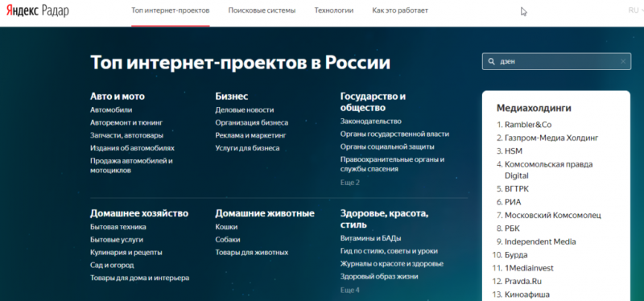Image resolution: width=644 pixels, height=301 pixels.
Task: Open Запчасти, автотовары subcategory
Action: click(126, 135)
